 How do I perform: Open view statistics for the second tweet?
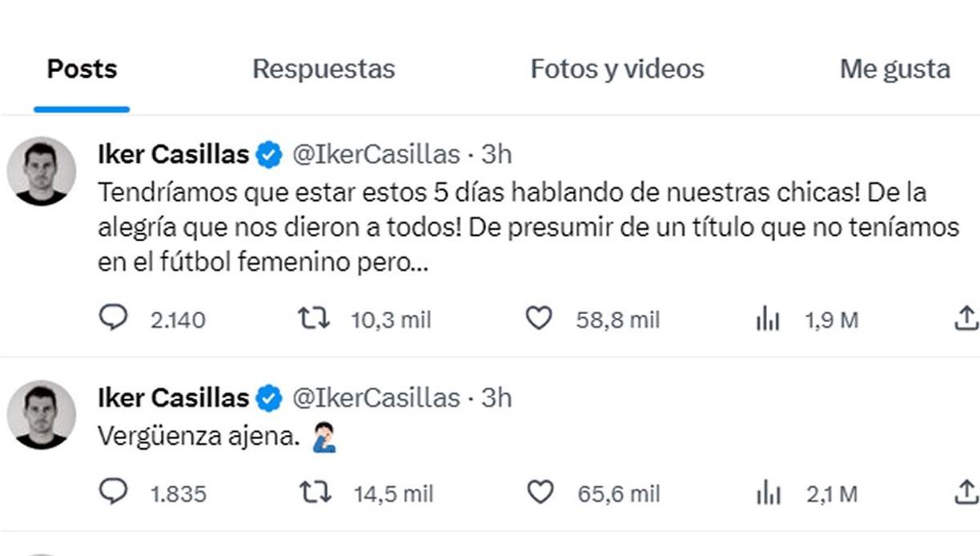(768, 494)
